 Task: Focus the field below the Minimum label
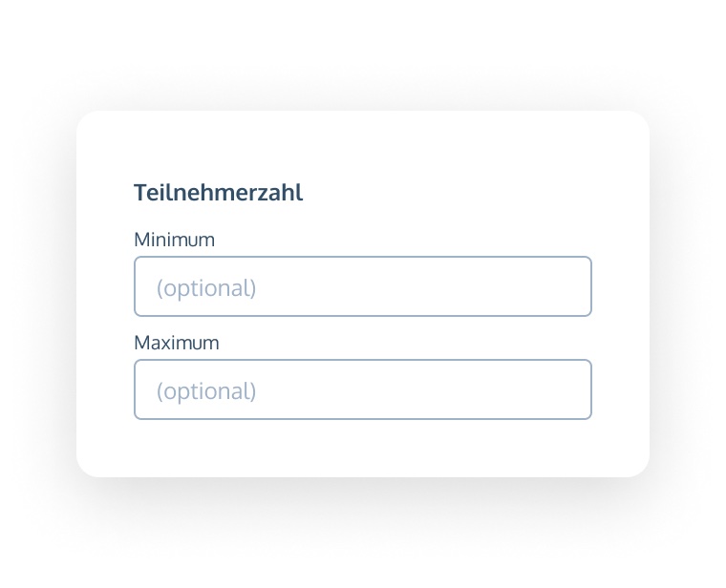point(363,286)
